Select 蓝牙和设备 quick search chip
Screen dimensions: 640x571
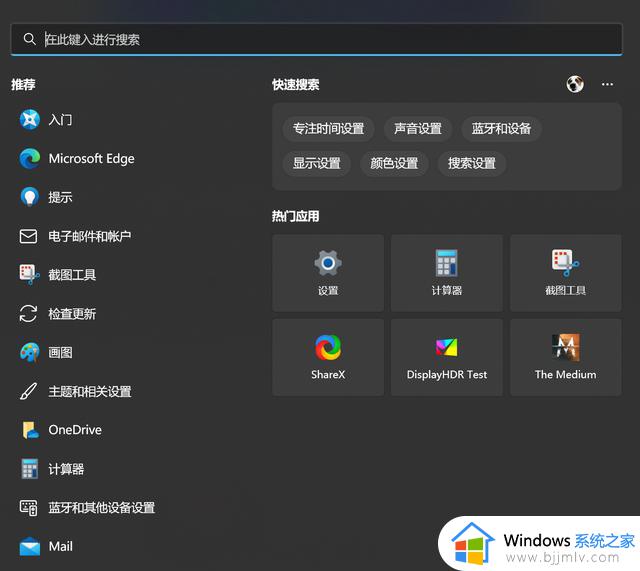(x=501, y=129)
